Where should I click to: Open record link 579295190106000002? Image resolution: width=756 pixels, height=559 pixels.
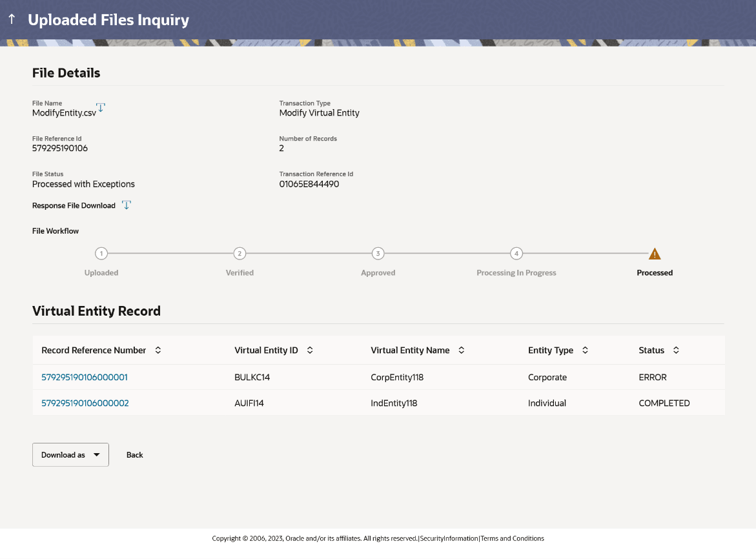(85, 403)
